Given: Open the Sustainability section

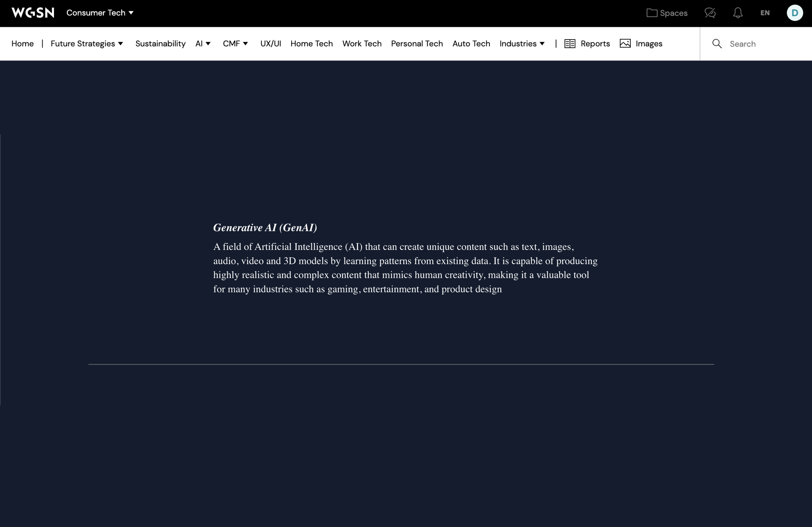Looking at the screenshot, I should pyautogui.click(x=160, y=43).
